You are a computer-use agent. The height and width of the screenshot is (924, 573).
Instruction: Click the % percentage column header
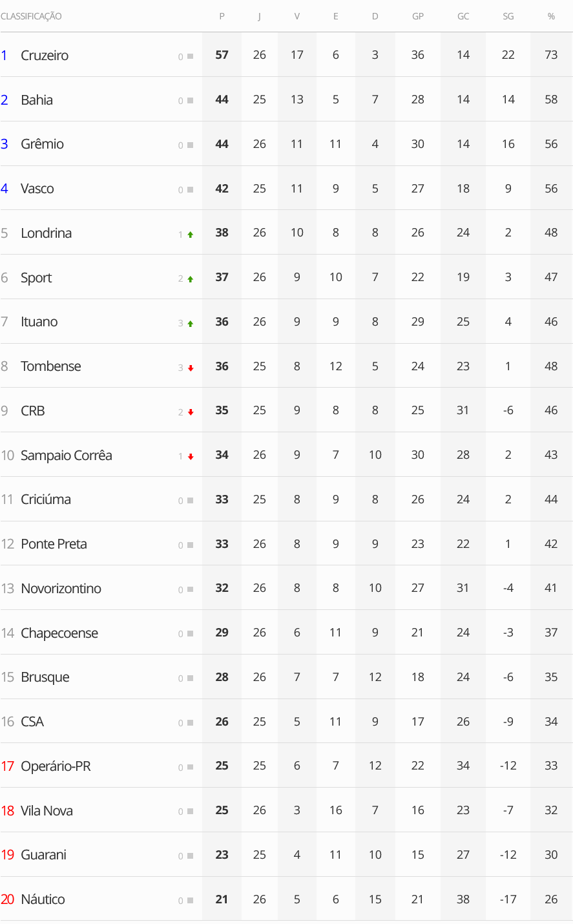pos(551,16)
